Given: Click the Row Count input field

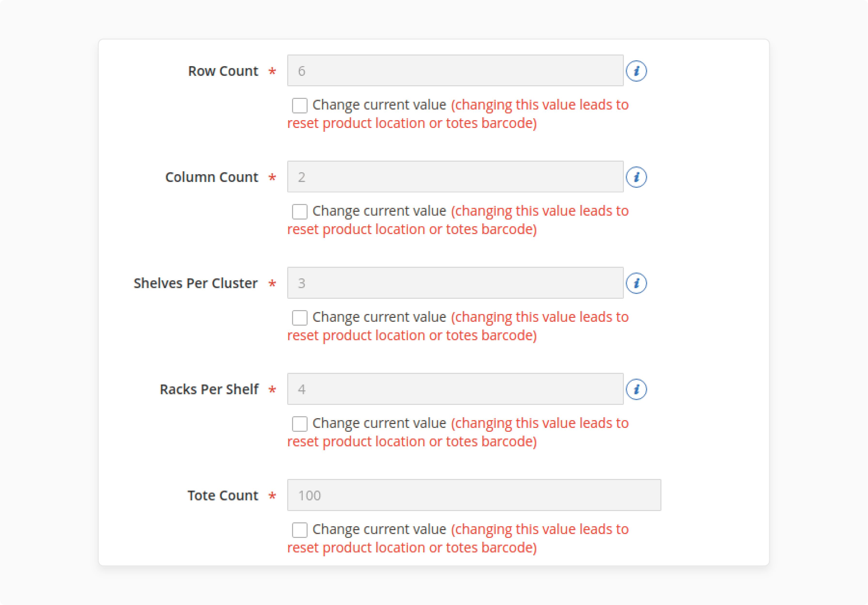Looking at the screenshot, I should click(455, 71).
